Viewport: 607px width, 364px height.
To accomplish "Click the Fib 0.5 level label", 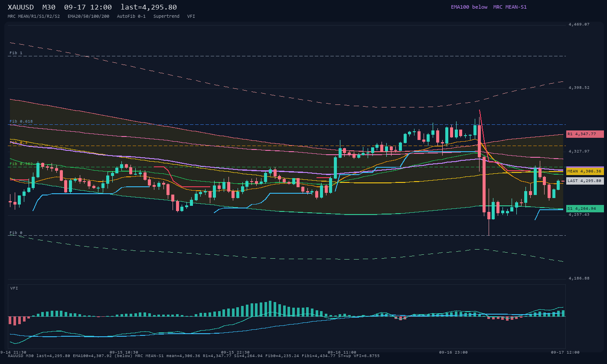I will pos(19,143).
